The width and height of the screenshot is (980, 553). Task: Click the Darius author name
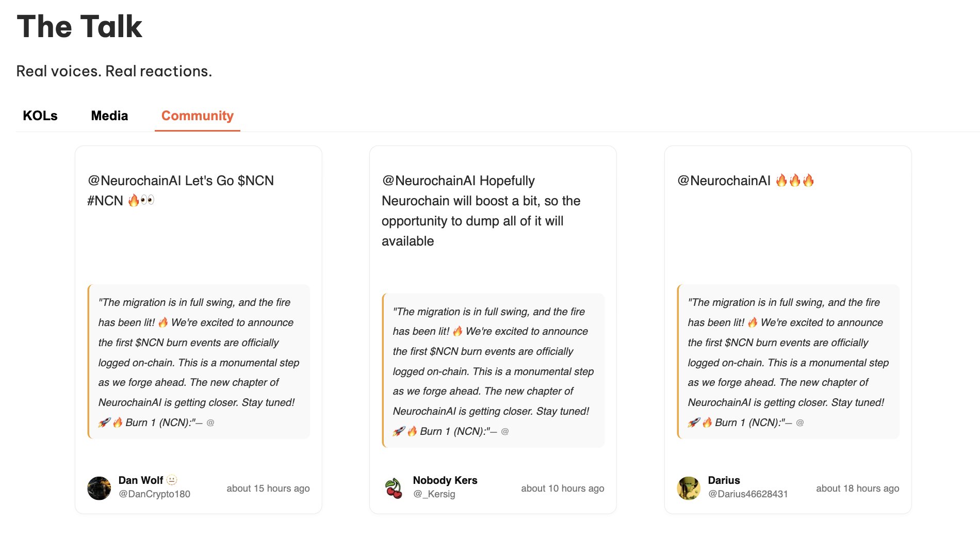point(724,480)
